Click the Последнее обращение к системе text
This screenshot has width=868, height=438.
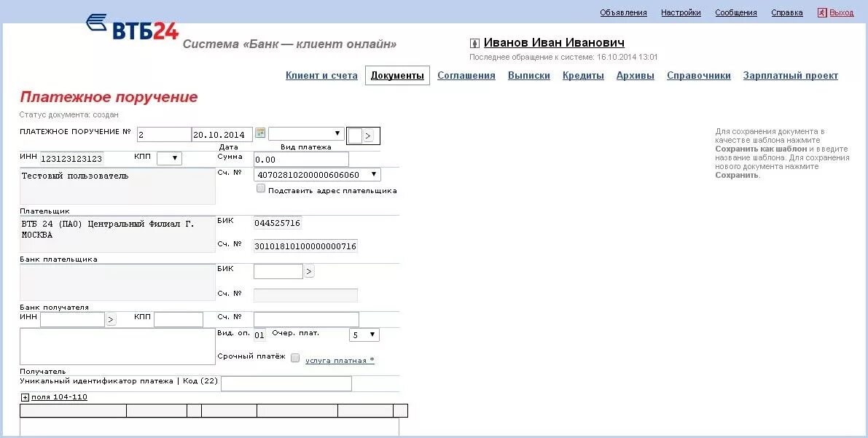pos(563,57)
